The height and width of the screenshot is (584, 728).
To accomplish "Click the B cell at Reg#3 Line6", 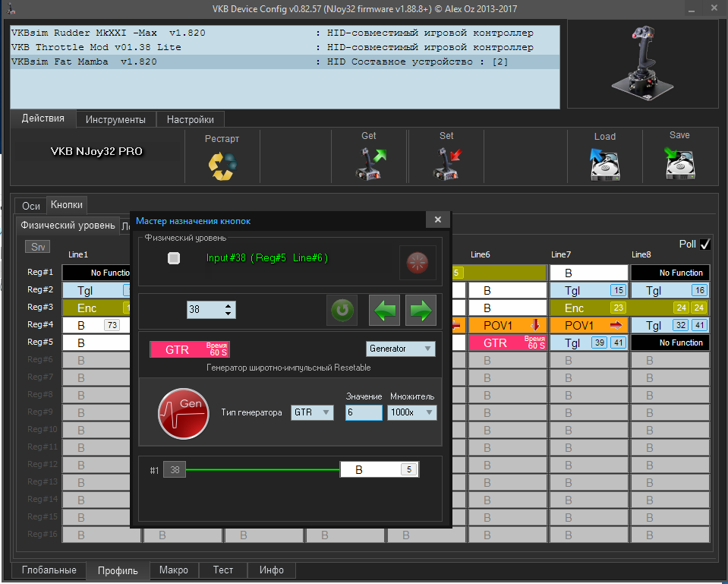I will pos(508,308).
